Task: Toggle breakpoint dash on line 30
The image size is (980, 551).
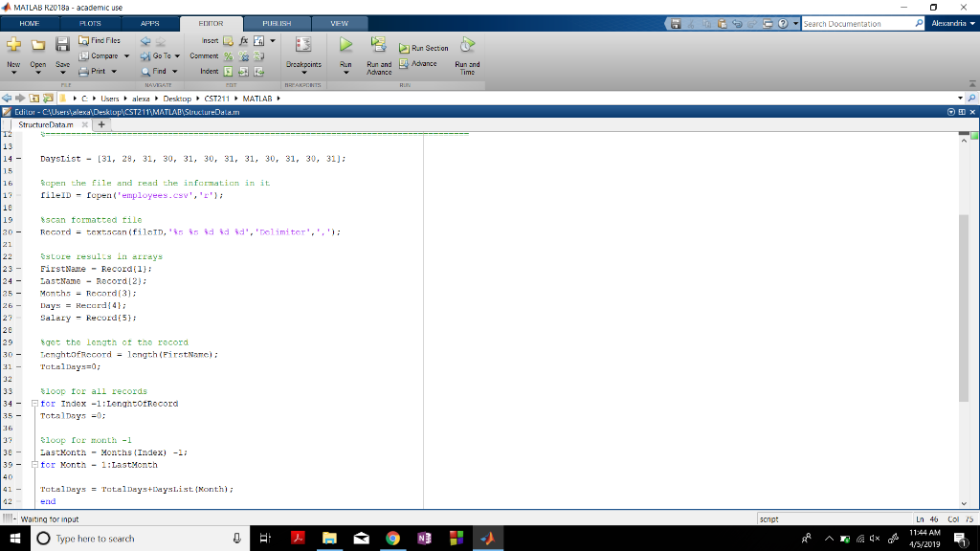Action: [19, 355]
